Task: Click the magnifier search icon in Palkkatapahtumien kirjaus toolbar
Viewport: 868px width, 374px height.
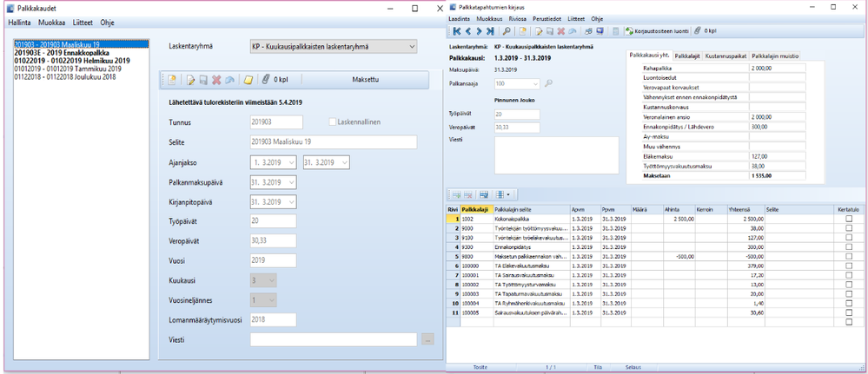Action: point(507,31)
